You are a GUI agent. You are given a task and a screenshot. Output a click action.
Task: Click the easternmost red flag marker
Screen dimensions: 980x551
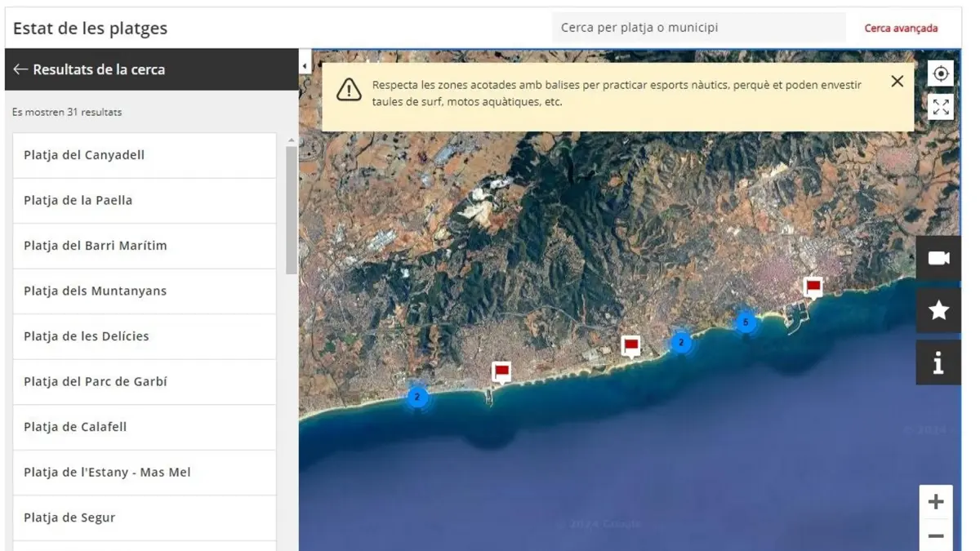813,287
